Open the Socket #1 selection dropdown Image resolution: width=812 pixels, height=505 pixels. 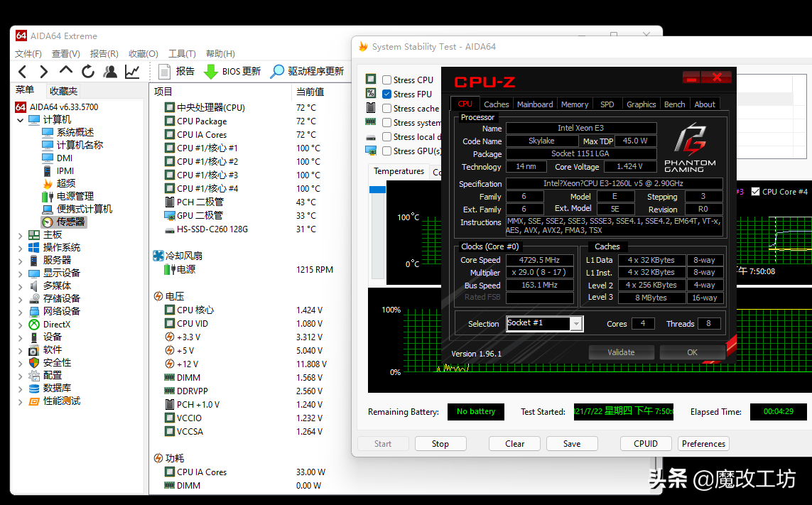(576, 324)
